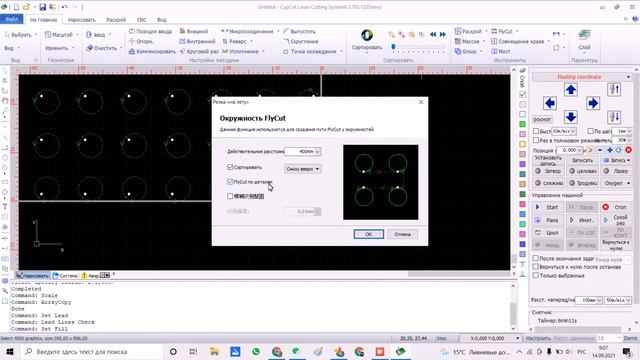Select the Внешний outer cut option
The image size is (640, 360).
click(x=194, y=31)
